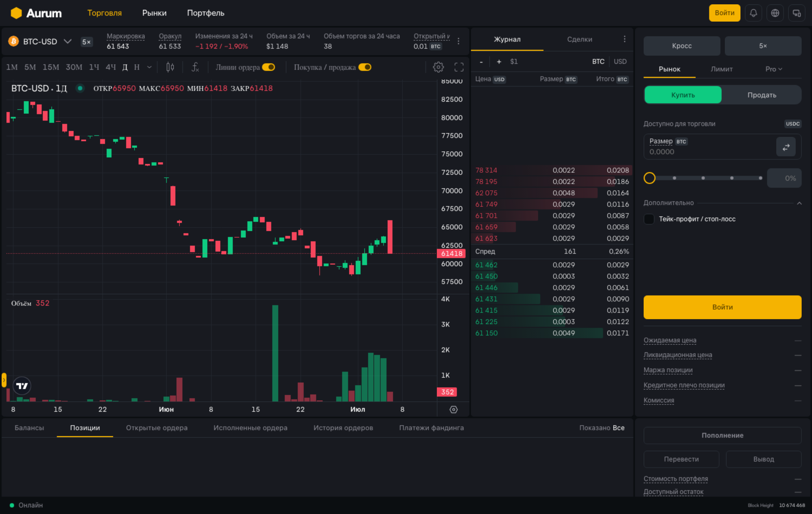Enter fullscreen chart mode icon
The width and height of the screenshot is (812, 514).
459,67
